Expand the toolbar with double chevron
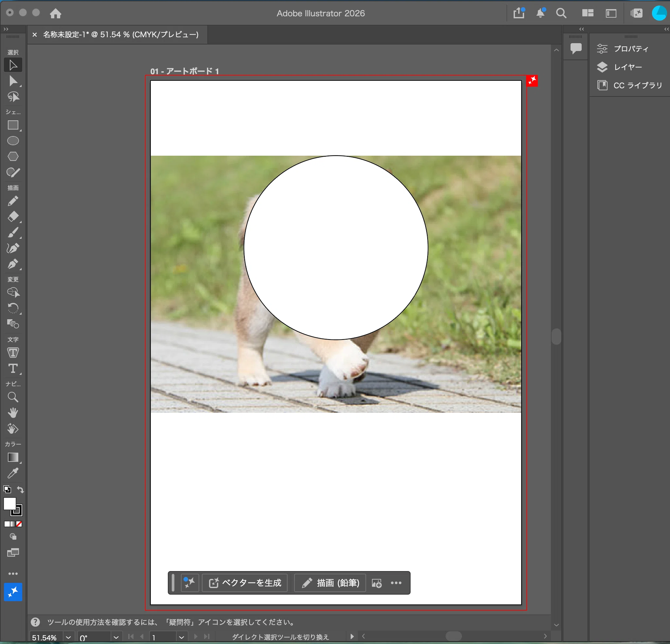This screenshot has width=670, height=644. click(6, 29)
